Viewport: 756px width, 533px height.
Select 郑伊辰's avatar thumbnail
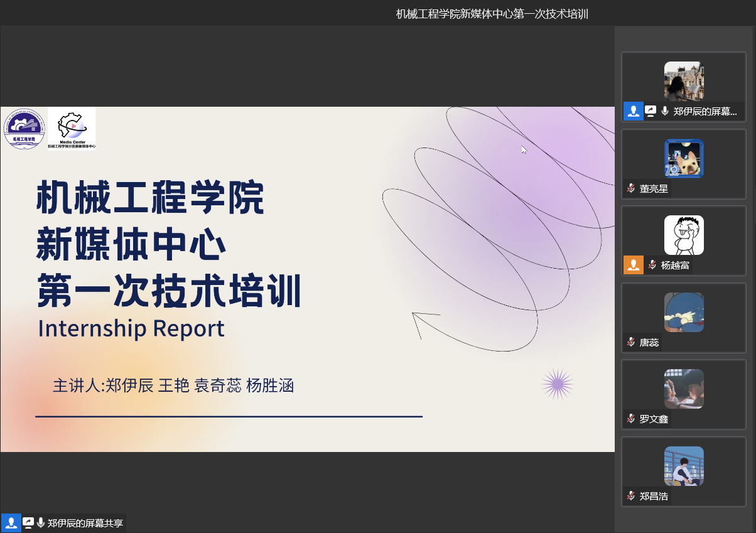684,81
